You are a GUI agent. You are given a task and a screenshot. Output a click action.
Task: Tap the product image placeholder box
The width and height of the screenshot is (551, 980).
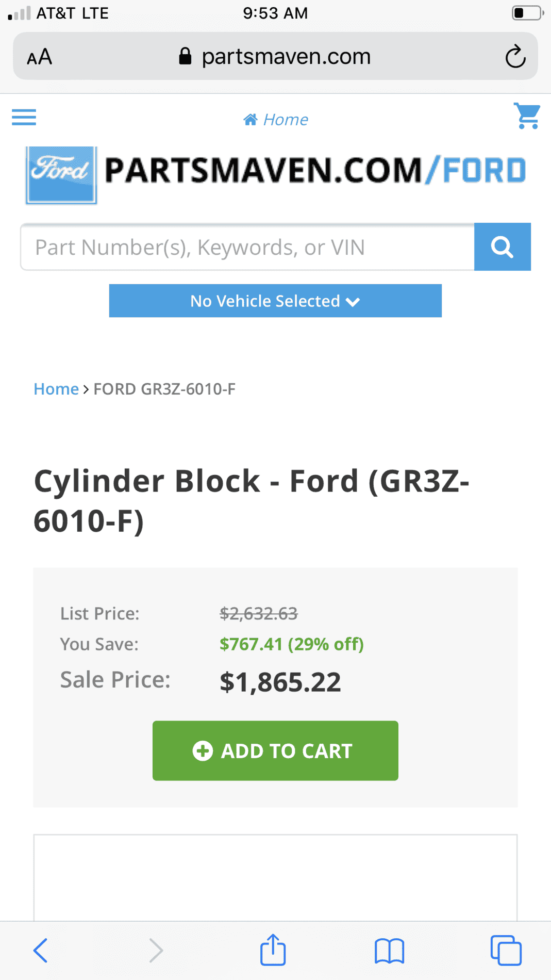click(x=275, y=877)
